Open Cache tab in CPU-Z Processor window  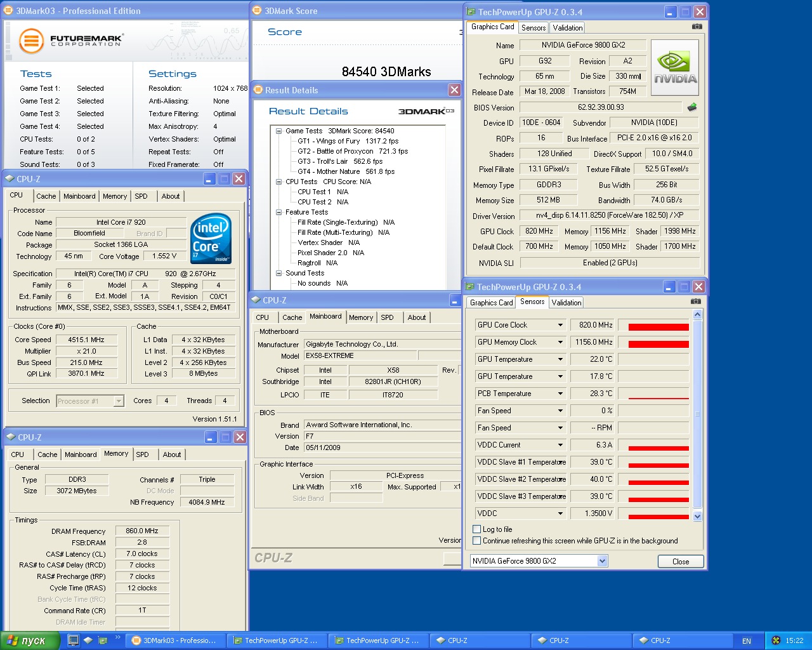pos(46,196)
